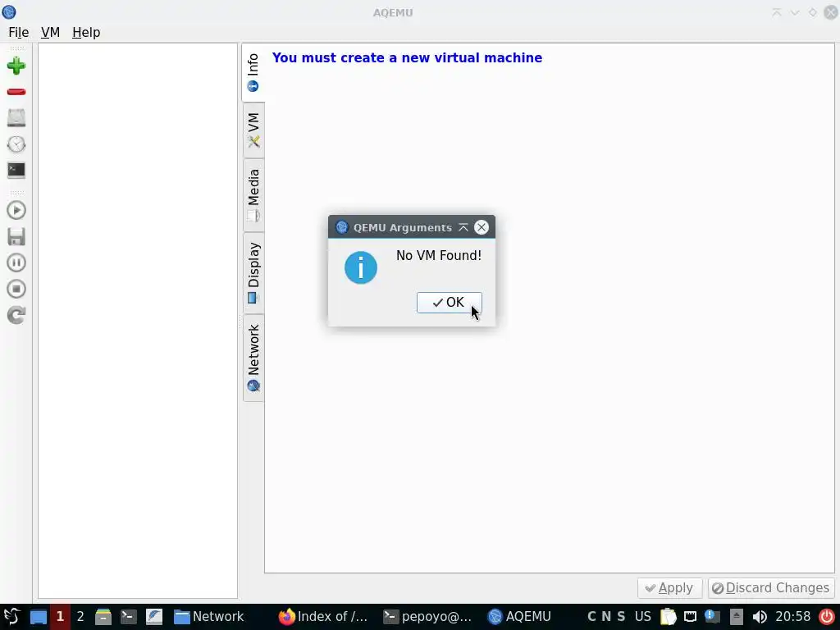The image size is (840, 630).
Task: Stop the VM with the stop icon
Action: 16,289
